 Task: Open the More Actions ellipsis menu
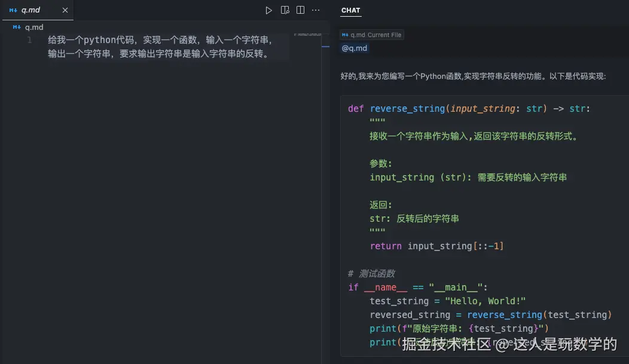pos(316,10)
